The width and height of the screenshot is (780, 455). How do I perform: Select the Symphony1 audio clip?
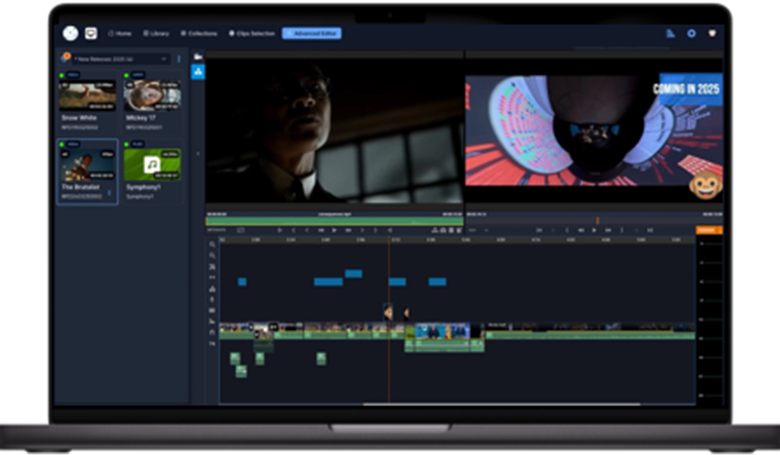coord(151,164)
